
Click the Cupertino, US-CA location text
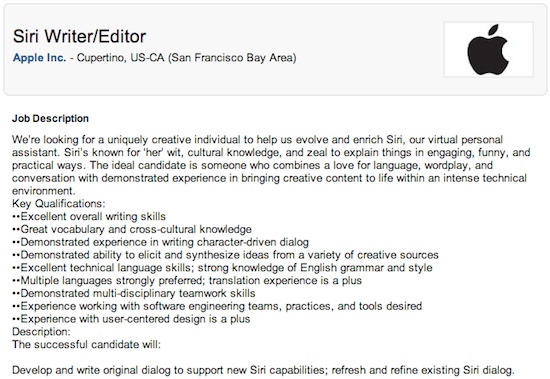pos(121,58)
